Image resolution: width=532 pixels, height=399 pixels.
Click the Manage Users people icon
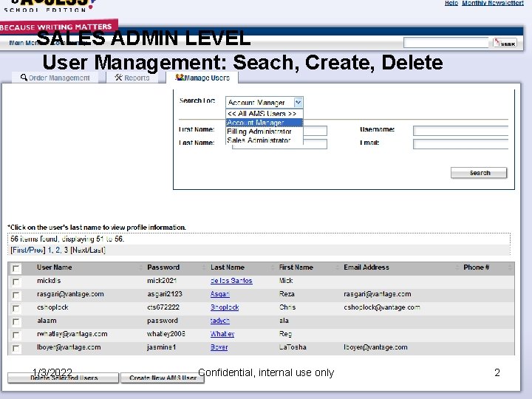180,78
